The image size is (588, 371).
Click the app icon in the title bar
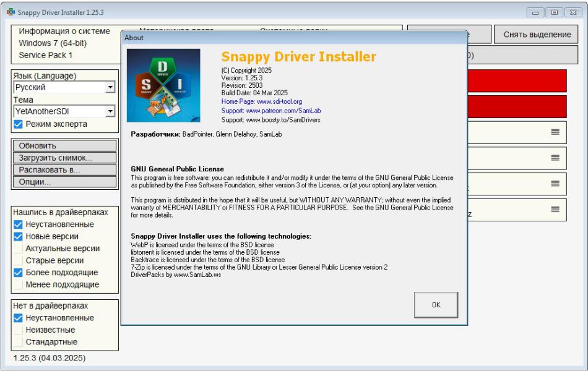point(10,12)
